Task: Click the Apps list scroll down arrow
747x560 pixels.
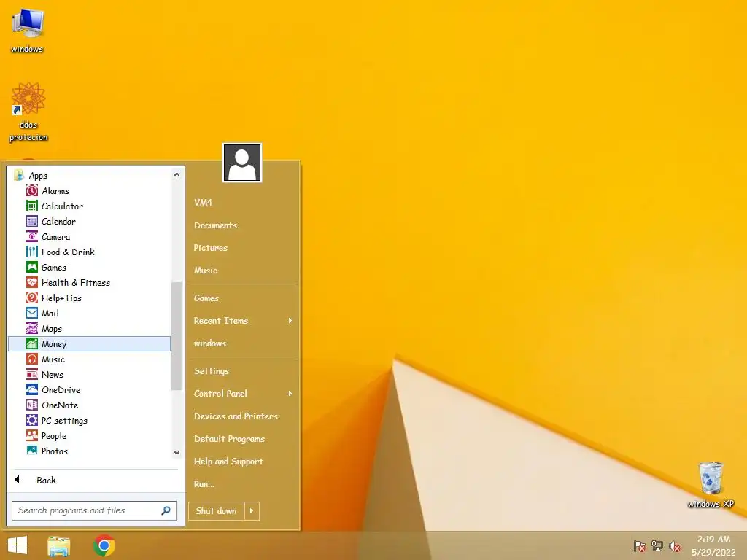Action: coord(177,452)
